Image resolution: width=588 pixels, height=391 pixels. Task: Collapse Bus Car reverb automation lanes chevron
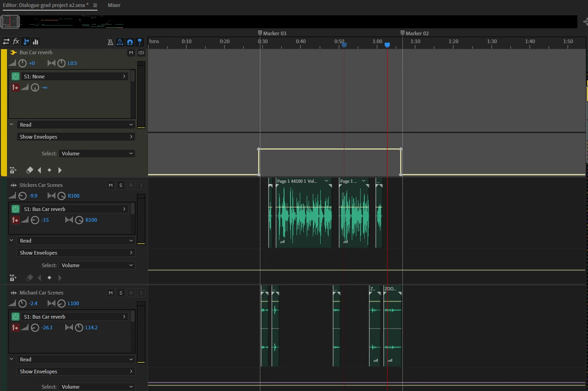click(x=12, y=124)
